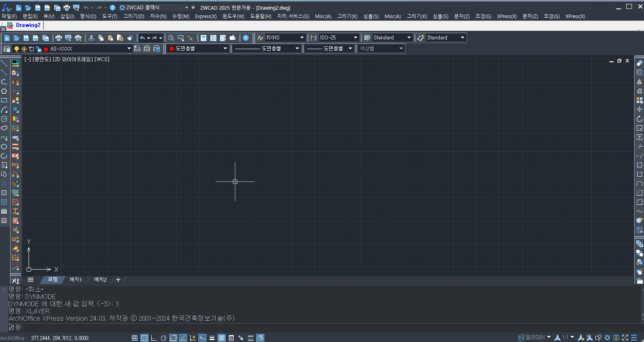The width and height of the screenshot is (644, 342).
Task: Open the 도면층별 linetype dropdown
Action: pos(297,49)
